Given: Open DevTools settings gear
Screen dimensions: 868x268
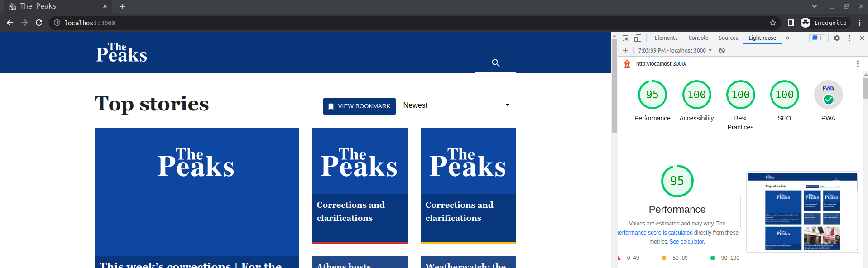Looking at the screenshot, I should (836, 38).
